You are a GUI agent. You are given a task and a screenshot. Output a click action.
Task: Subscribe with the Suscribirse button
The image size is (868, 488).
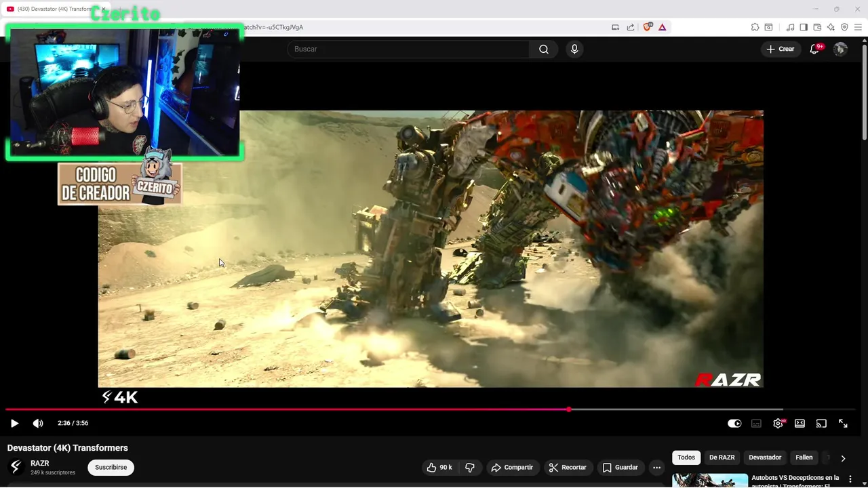(x=111, y=467)
